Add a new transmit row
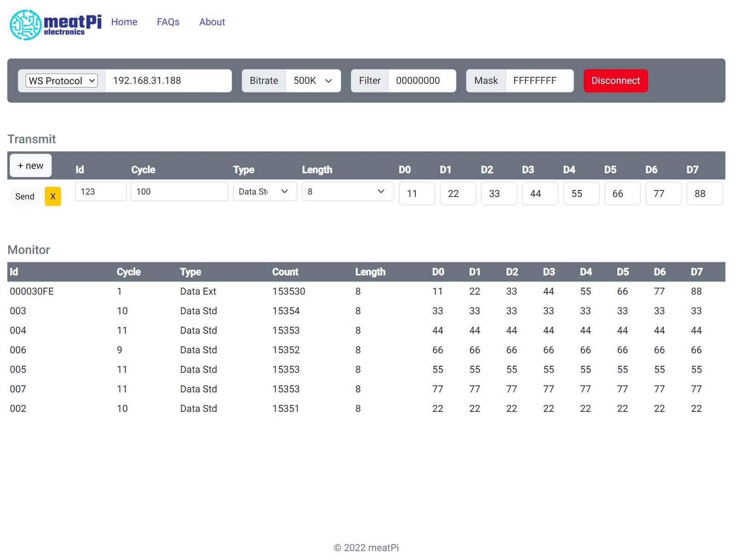Screen dimensions: 736x560 pos(30,166)
